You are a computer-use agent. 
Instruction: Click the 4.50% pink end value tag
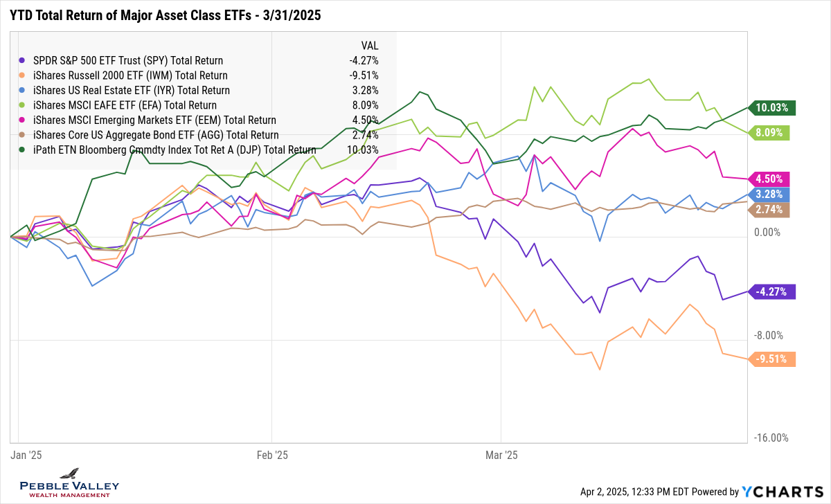(x=775, y=179)
